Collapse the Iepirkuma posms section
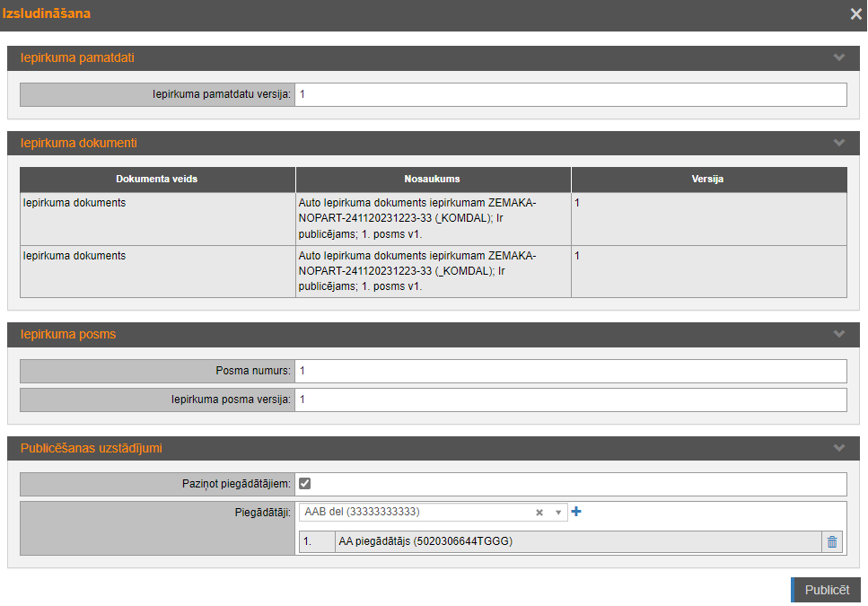Screen dimensions: 868x606 coord(839,334)
